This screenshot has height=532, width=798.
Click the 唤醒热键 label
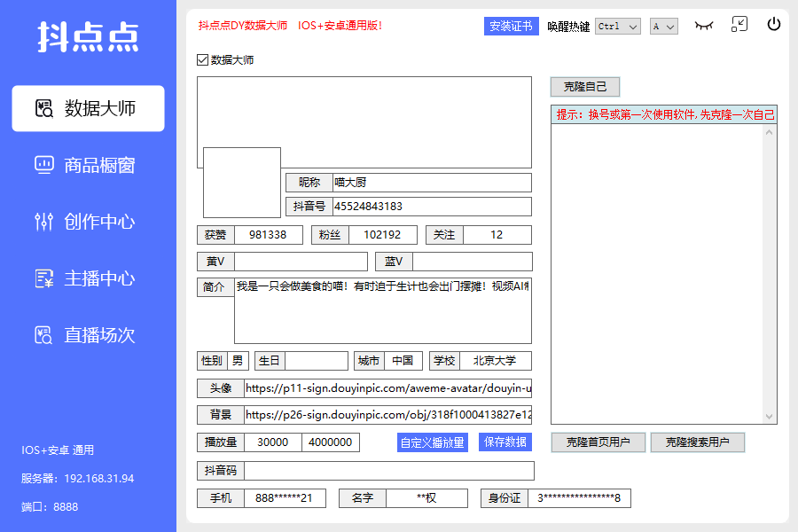568,27
